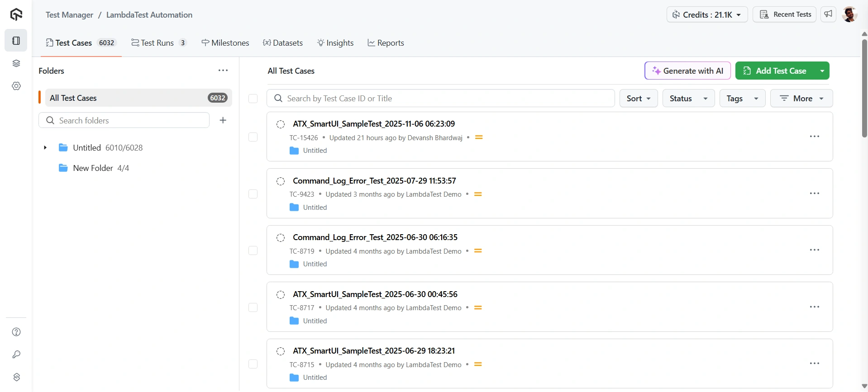The image size is (868, 392).
Task: Click the LambdaTest logo icon
Action: pos(16,14)
